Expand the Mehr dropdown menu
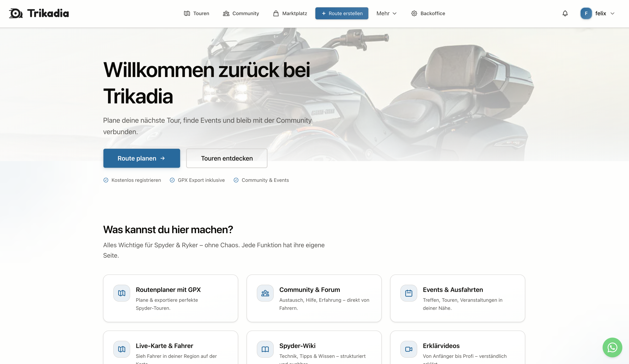Viewport: 629px width, 364px height. [386, 14]
